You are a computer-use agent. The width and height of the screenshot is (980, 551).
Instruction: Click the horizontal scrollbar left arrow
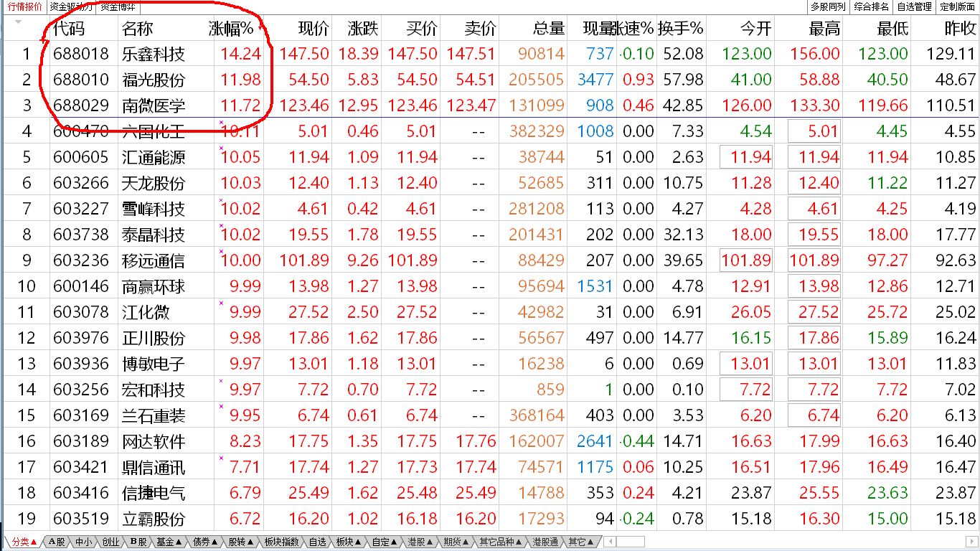610,542
